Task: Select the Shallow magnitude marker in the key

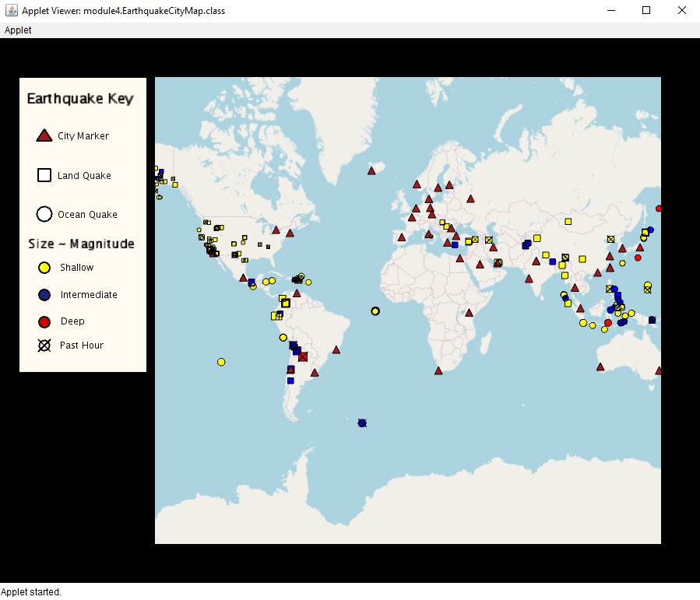Action: [44, 267]
